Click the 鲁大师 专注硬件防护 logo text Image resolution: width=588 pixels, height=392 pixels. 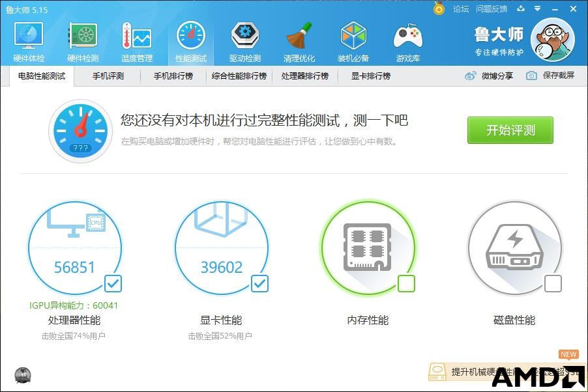pos(499,41)
